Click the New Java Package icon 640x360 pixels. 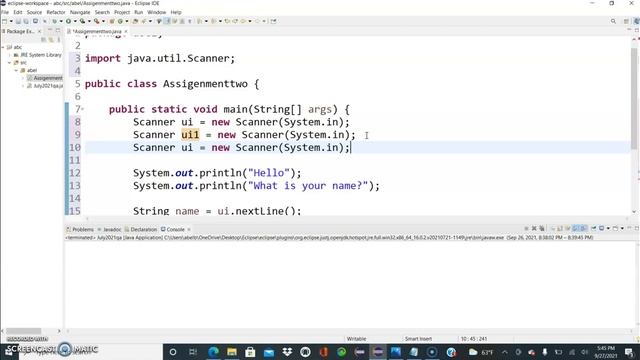point(111,21)
